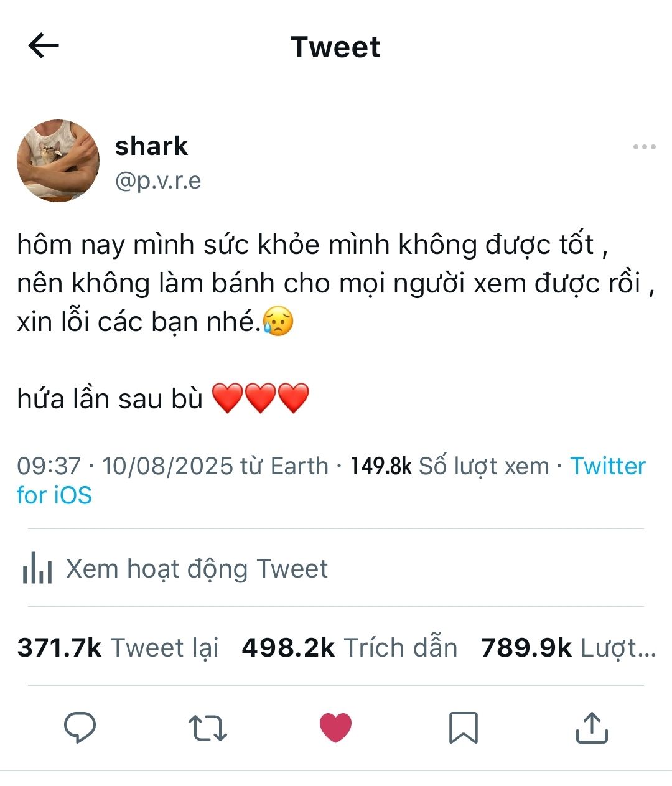Open the shark display name
672x786 pixels.
click(x=151, y=146)
